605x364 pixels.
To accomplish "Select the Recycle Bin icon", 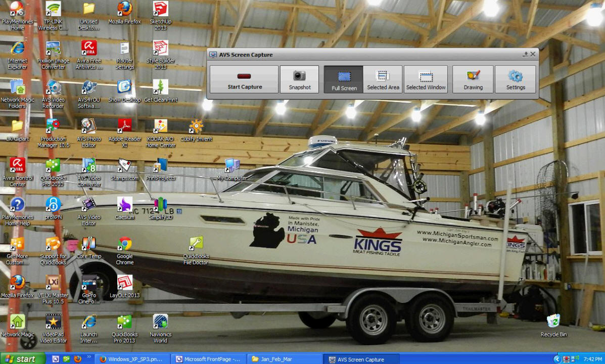I will pyautogui.click(x=553, y=321).
